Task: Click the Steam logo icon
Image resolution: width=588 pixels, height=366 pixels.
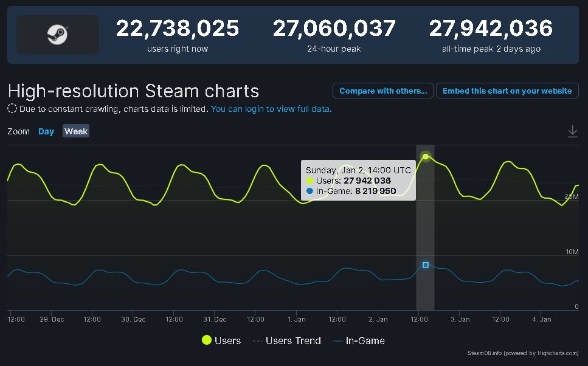Action: click(x=58, y=34)
